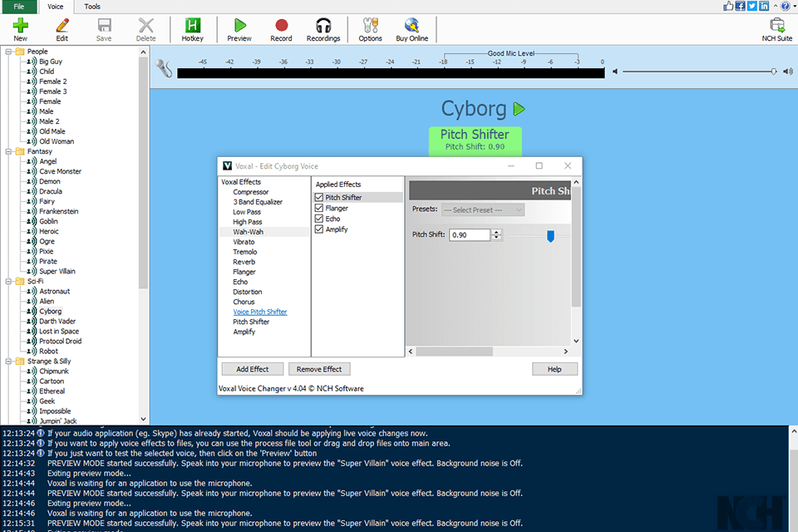Disable the Echo effect checkbox
The image size is (798, 532).
[319, 219]
